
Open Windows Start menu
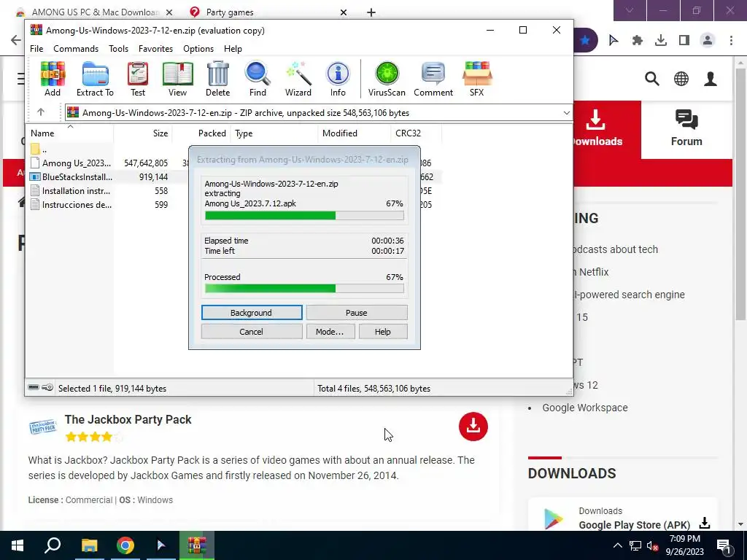coord(18,545)
